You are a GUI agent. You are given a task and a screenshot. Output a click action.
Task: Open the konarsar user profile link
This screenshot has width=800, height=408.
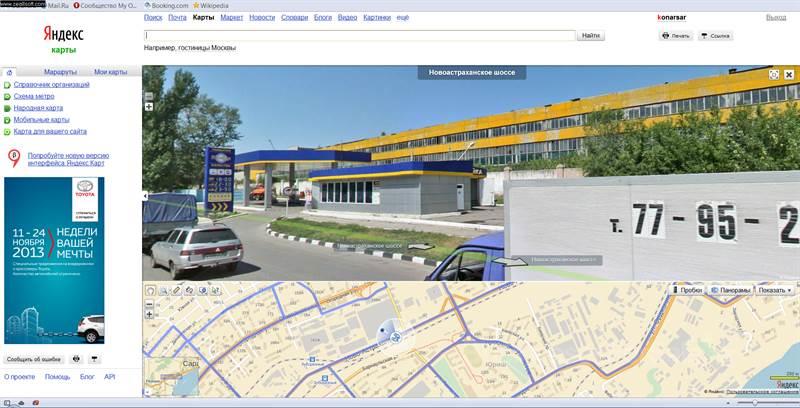coord(671,17)
